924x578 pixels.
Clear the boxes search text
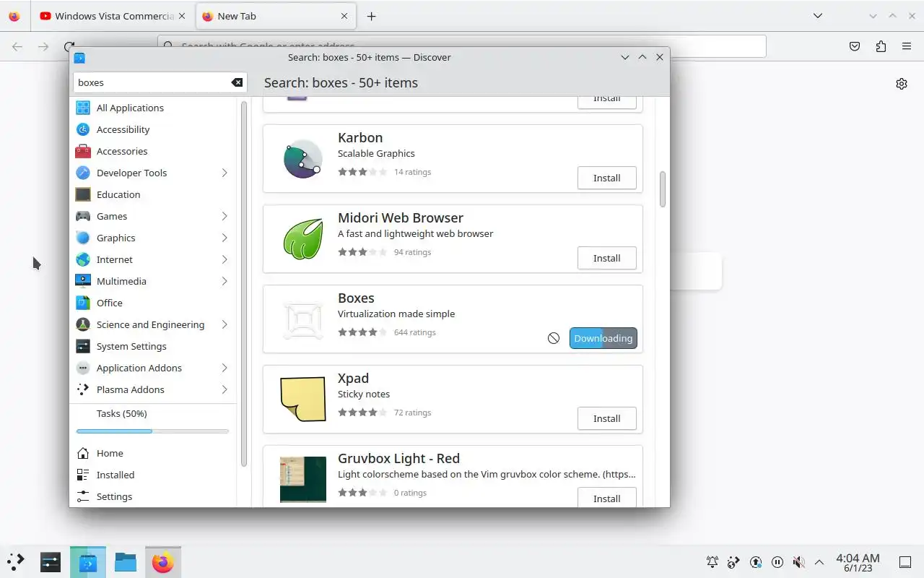tap(237, 82)
